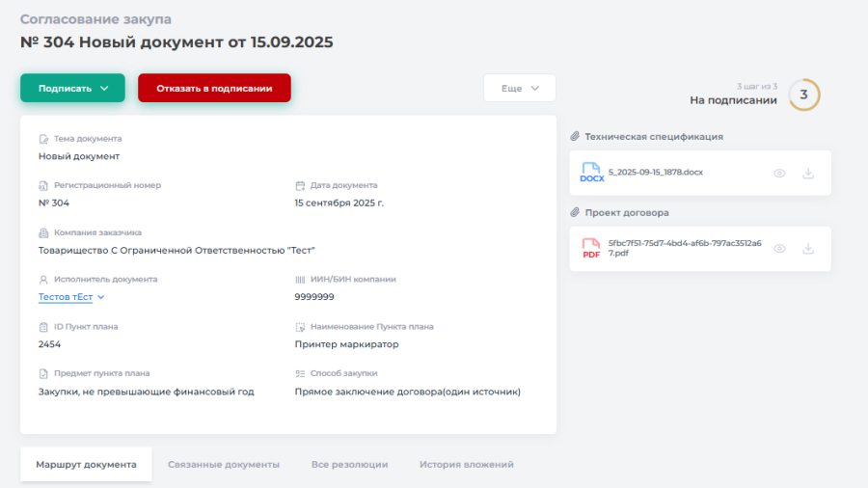Open the Все резолюции tab
868x488 pixels.
tap(349, 464)
